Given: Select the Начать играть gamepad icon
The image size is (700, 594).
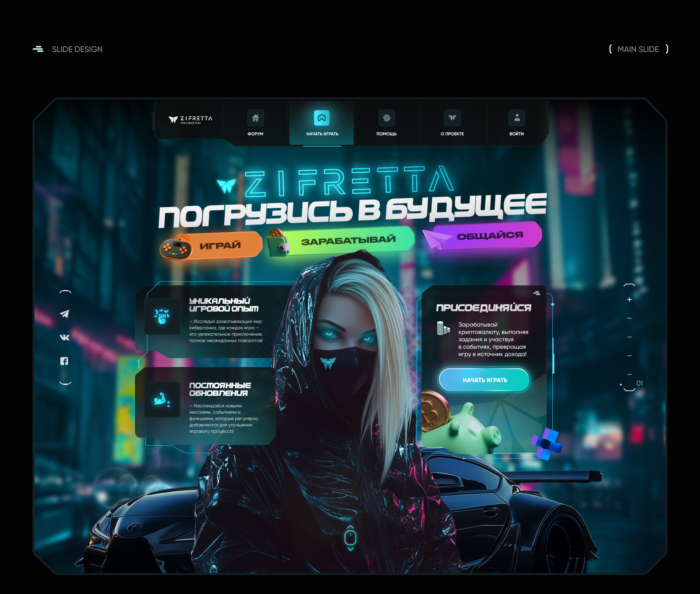Looking at the screenshot, I should [x=322, y=118].
